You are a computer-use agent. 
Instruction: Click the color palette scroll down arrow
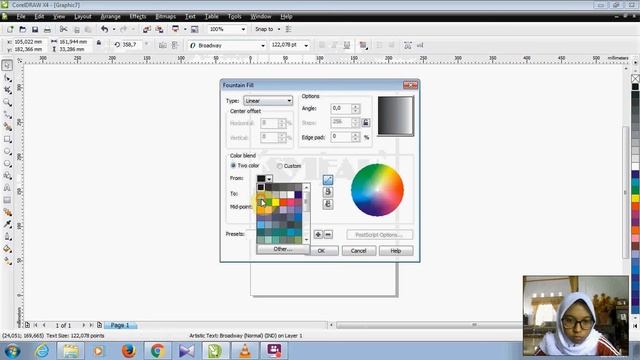306,240
